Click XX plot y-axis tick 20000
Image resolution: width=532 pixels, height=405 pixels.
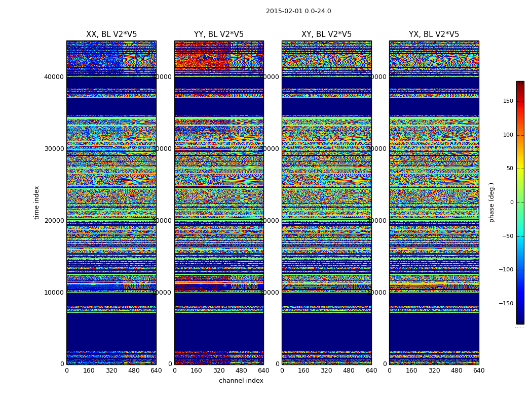[54, 221]
